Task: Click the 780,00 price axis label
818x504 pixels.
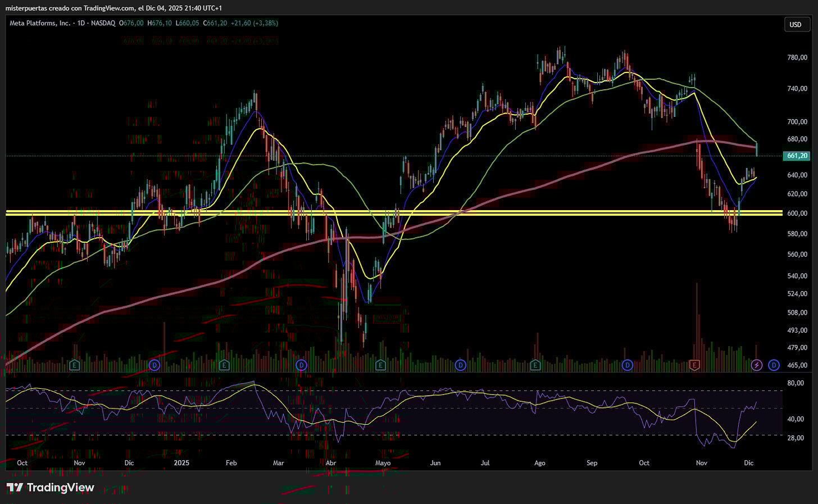Action: pyautogui.click(x=797, y=57)
